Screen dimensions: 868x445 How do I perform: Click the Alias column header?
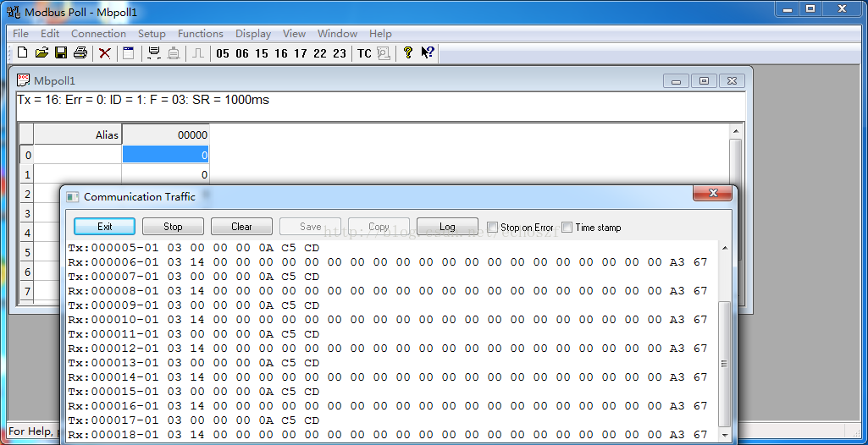78,135
